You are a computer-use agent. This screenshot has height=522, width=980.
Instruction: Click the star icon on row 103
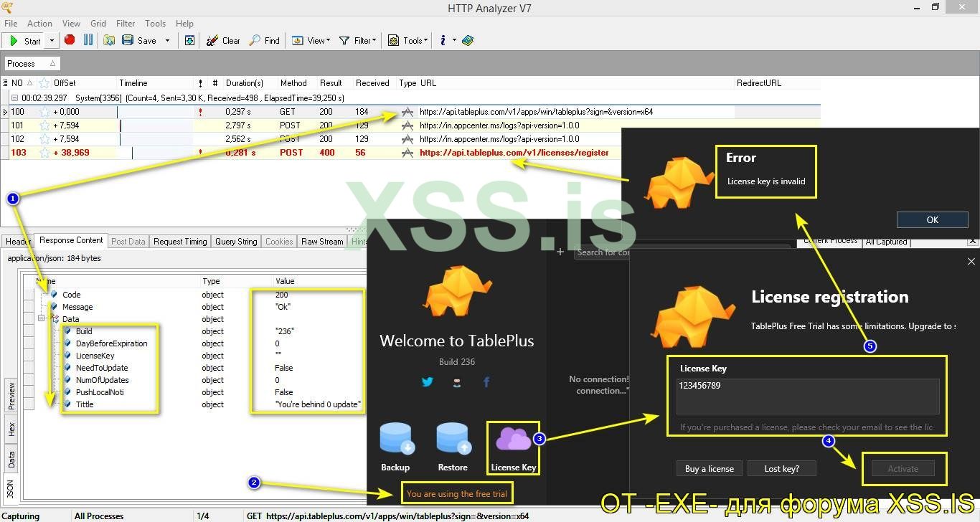point(44,153)
